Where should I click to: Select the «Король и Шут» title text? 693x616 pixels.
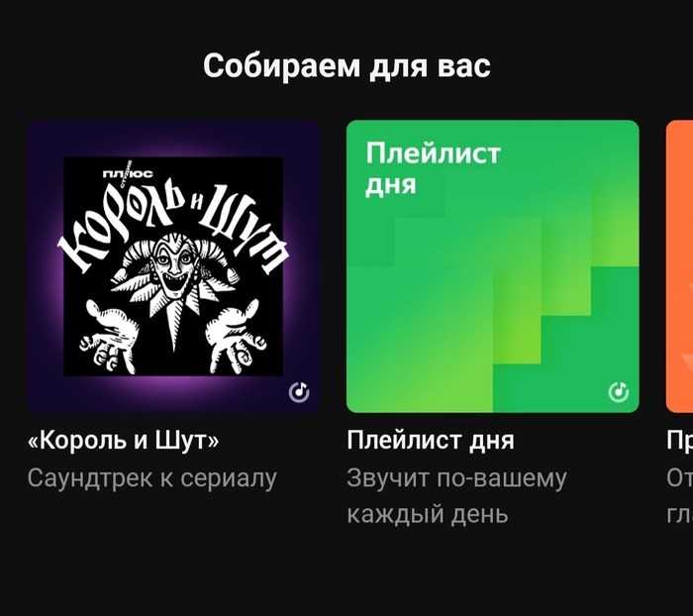[x=124, y=441]
